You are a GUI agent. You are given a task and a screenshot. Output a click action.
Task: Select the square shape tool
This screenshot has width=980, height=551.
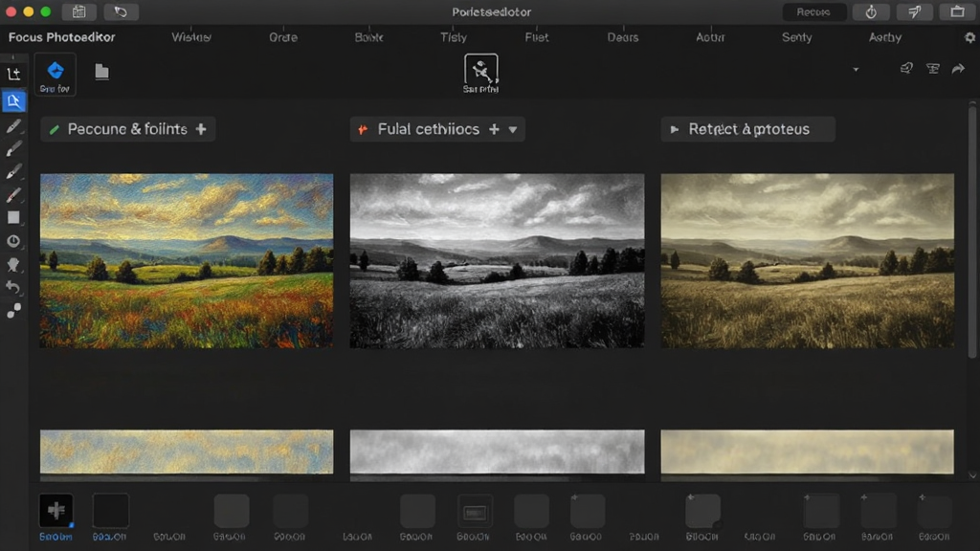pyautogui.click(x=13, y=217)
